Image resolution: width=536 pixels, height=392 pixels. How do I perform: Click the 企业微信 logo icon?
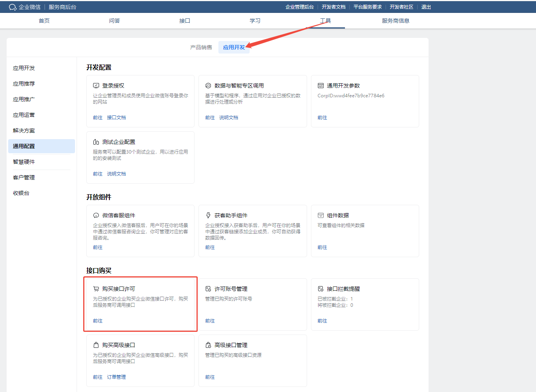point(13,7)
